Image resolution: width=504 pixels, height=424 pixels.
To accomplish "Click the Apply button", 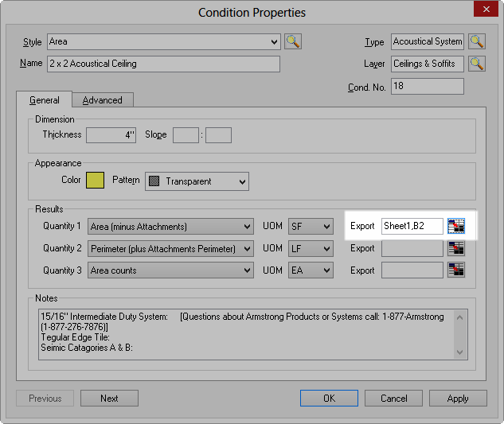I will pos(458,399).
